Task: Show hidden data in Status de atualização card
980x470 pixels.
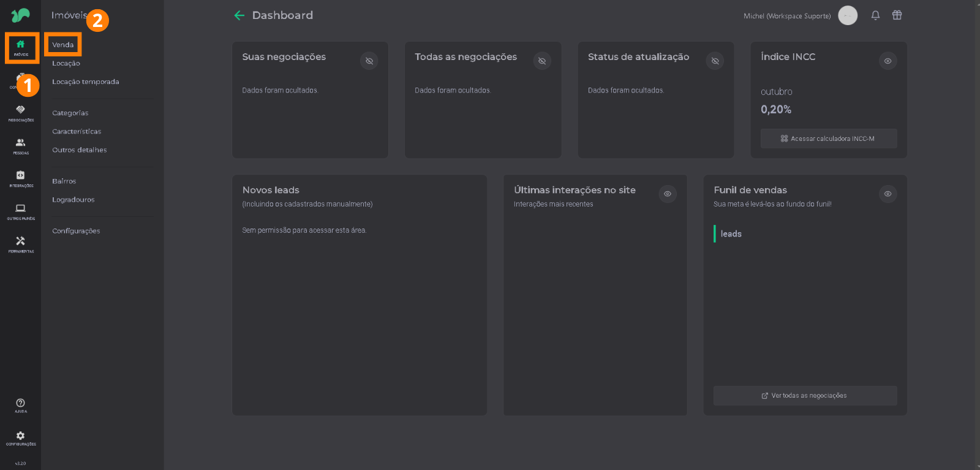Action: click(715, 61)
